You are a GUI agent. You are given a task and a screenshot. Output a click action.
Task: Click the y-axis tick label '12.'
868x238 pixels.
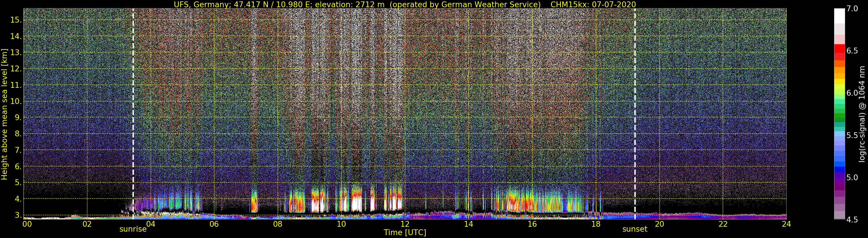16,69
